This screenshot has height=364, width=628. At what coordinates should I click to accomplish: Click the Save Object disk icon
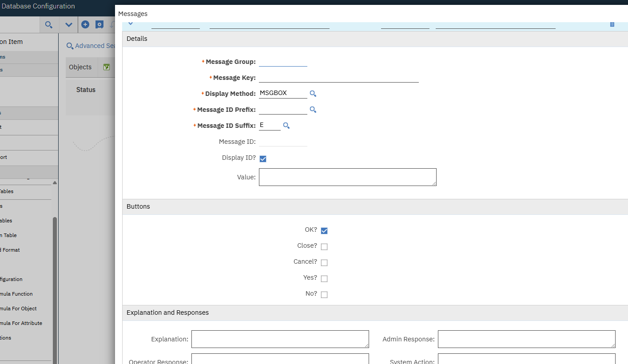[99, 25]
